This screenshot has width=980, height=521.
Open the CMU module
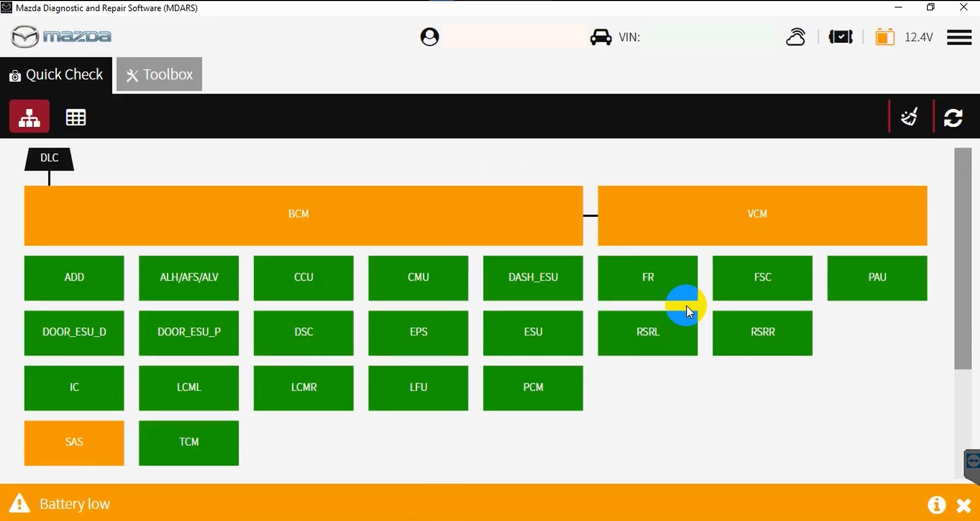pyautogui.click(x=418, y=278)
